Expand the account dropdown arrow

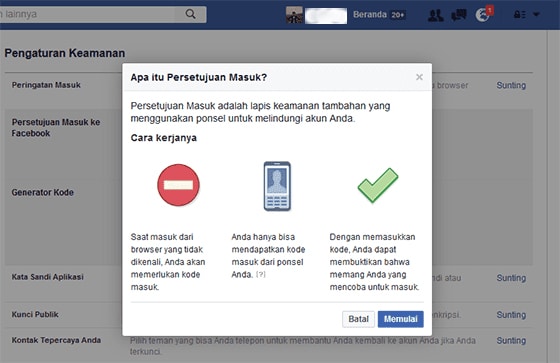click(x=536, y=14)
